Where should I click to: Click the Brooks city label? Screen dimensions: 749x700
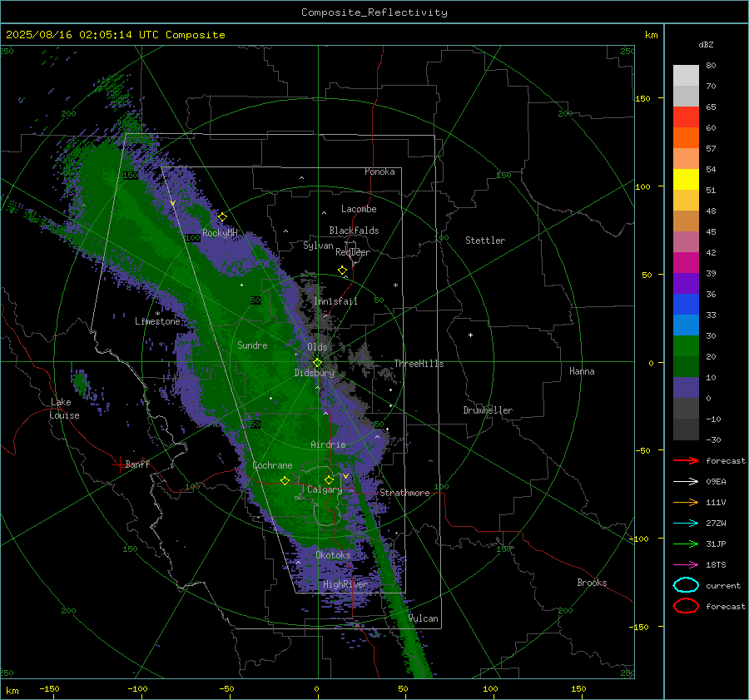592,583
